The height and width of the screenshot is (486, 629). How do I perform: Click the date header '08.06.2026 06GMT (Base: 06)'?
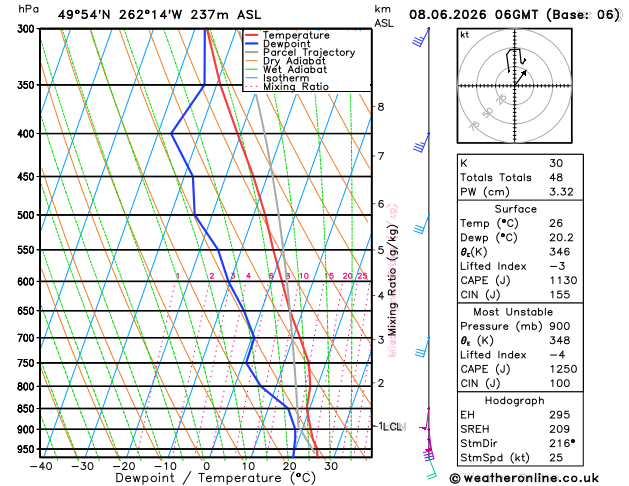514,15
